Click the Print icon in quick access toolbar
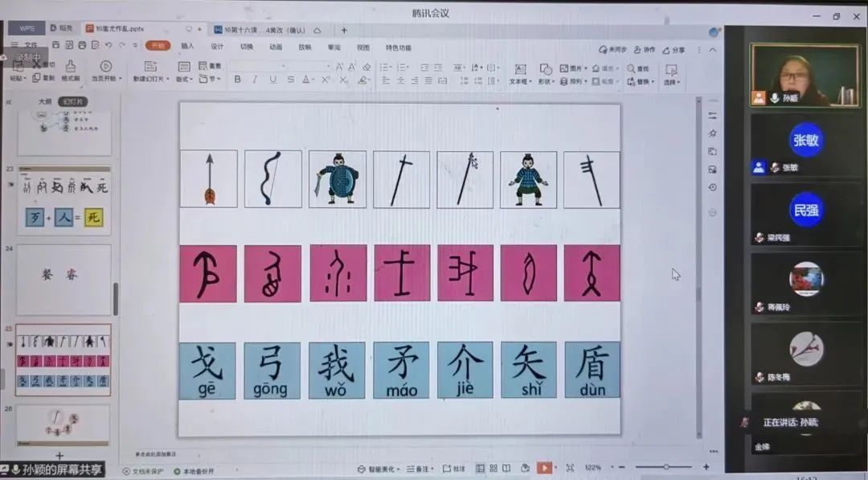Viewport: 868px width, 480px height. pyautogui.click(x=82, y=45)
